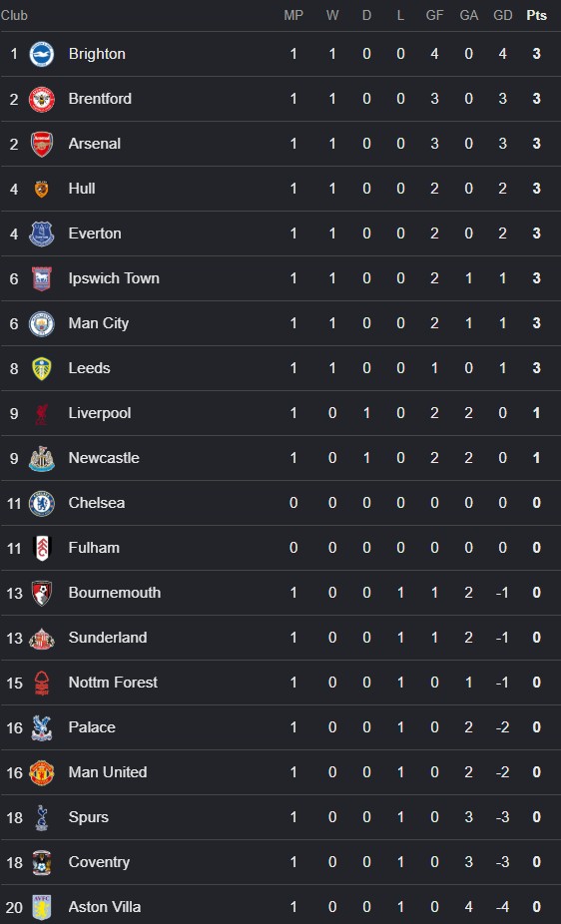Select the Arsenal cannon crest
Screen dimensions: 561x924
click(x=42, y=144)
